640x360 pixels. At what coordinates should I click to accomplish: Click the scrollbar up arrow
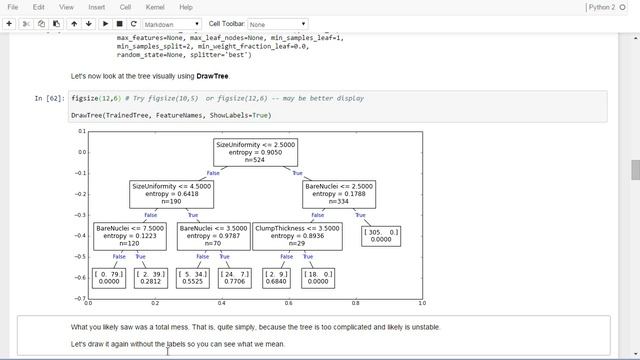636,38
